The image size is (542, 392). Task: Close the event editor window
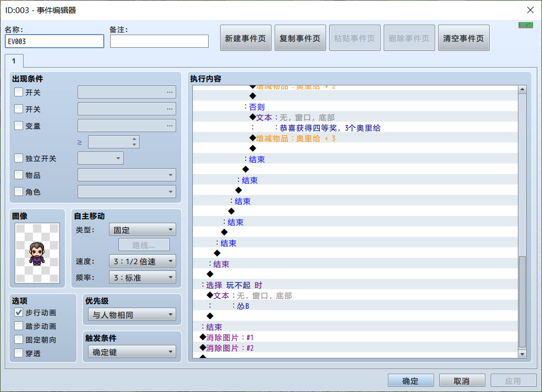[x=530, y=10]
